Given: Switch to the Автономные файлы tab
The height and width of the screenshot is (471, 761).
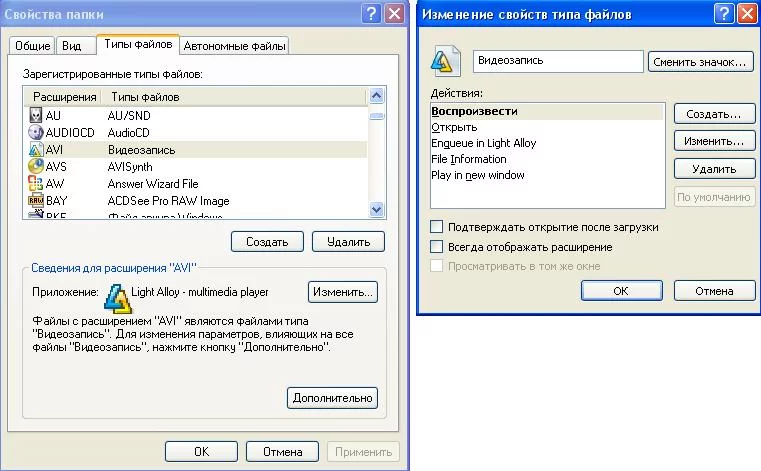Looking at the screenshot, I should tap(234, 46).
